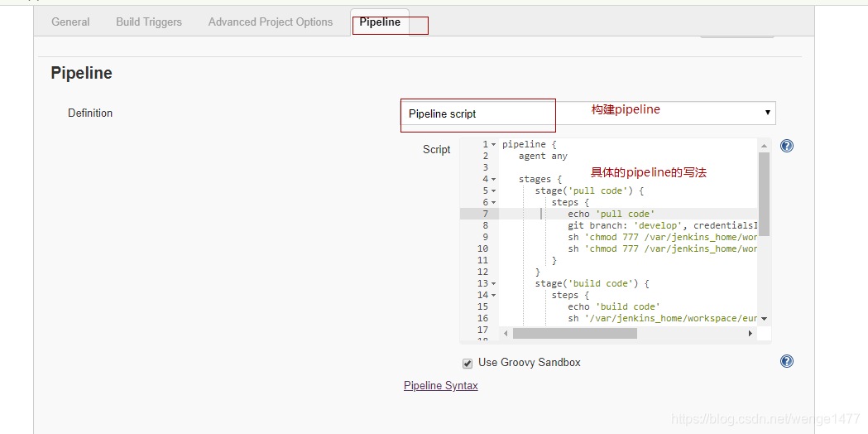Toggle the Use Groovy Sandbox checkbox

468,364
